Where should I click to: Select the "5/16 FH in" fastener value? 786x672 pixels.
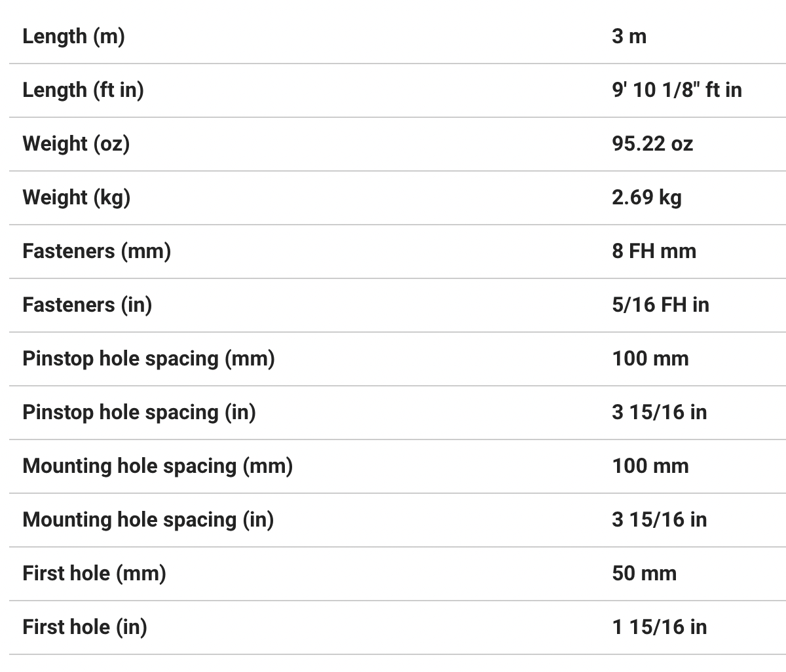[x=660, y=305]
